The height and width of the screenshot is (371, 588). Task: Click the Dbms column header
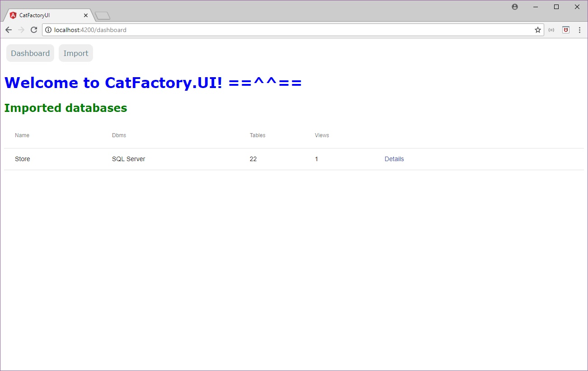pyautogui.click(x=119, y=135)
